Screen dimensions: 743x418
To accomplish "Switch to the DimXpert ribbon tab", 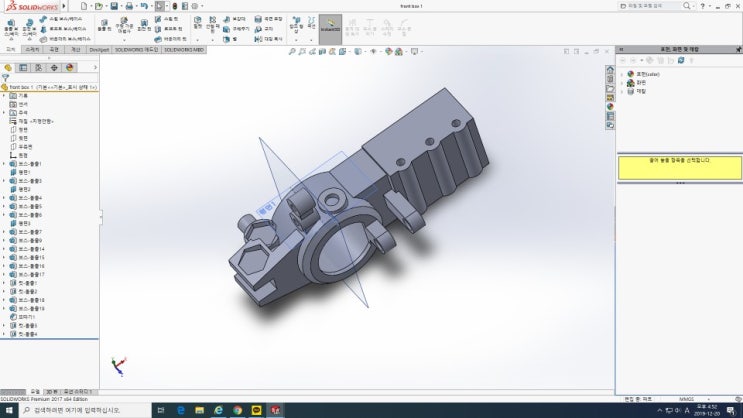I will coord(99,49).
